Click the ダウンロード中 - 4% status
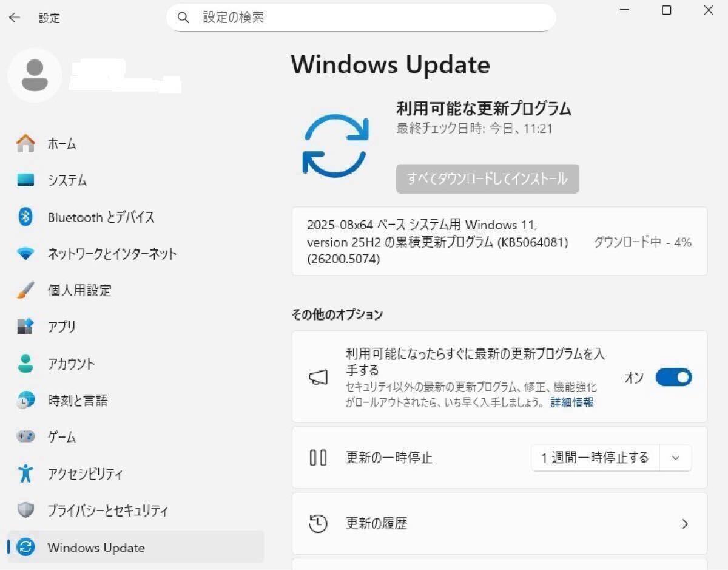The height and width of the screenshot is (570, 728). tap(642, 242)
